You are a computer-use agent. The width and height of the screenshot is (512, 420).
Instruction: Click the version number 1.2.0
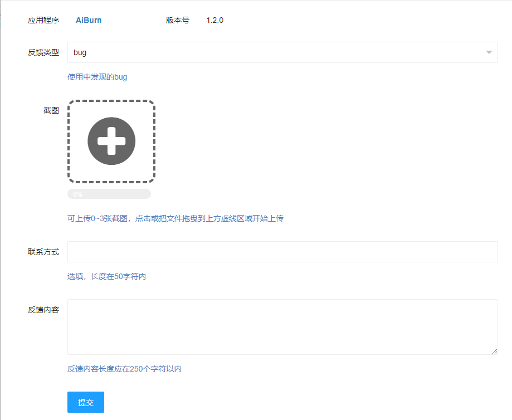pyautogui.click(x=214, y=21)
